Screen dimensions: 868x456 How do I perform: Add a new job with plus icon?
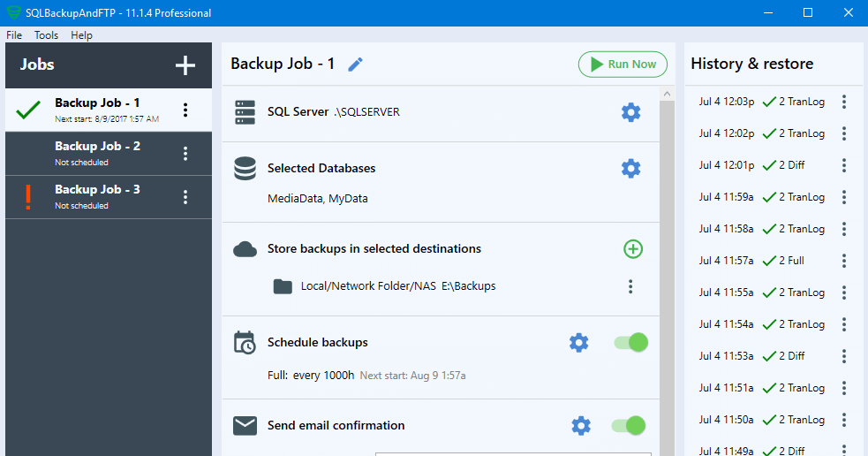pos(185,65)
